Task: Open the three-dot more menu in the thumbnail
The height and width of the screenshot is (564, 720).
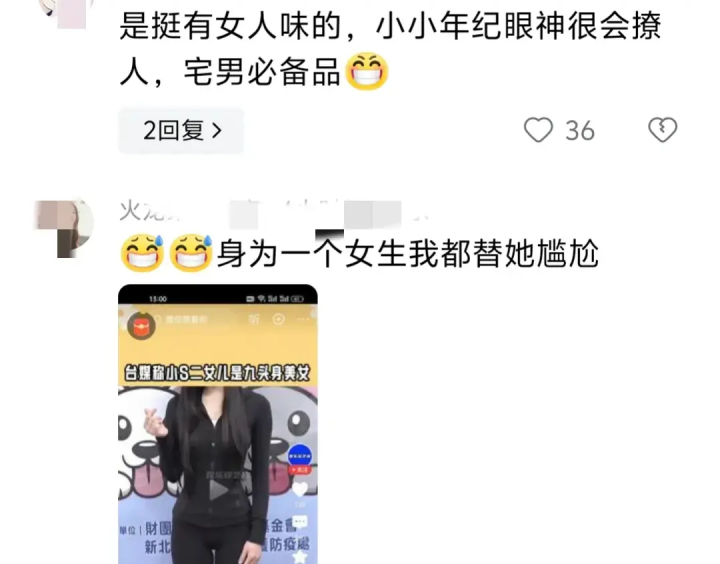Action: pyautogui.click(x=303, y=319)
